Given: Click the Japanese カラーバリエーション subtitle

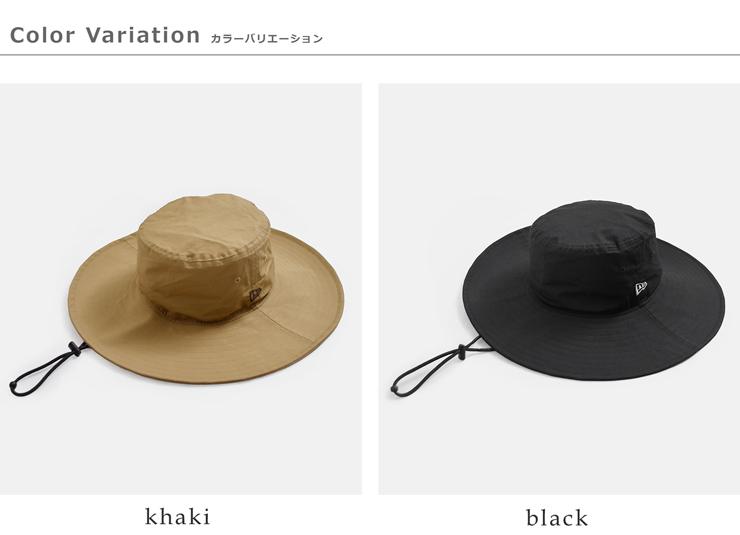Looking at the screenshot, I should pos(266,39).
